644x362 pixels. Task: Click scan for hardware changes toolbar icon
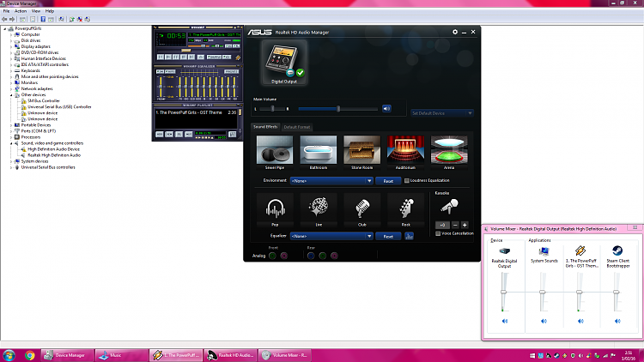[x=61, y=19]
